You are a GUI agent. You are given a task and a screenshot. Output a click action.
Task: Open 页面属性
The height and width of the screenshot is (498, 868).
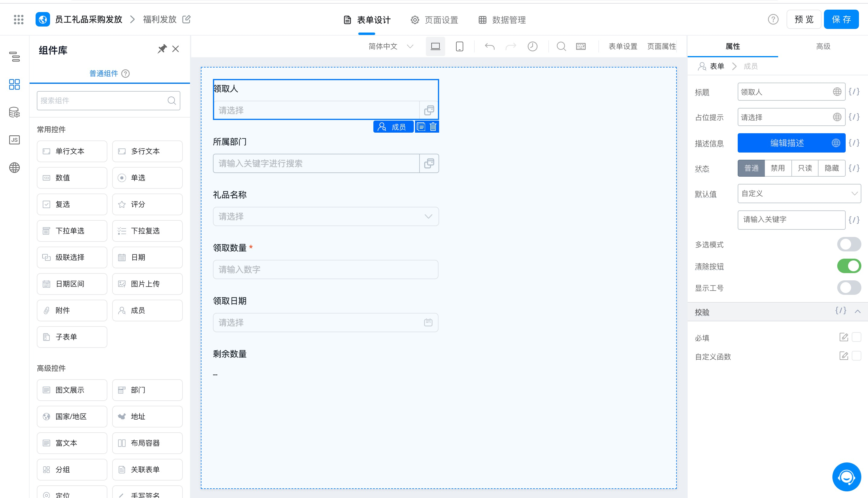pos(661,46)
